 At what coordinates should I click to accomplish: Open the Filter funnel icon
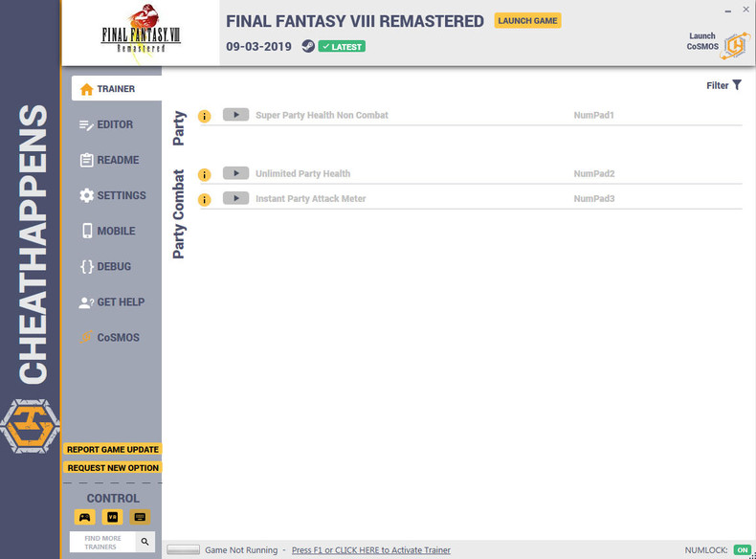point(737,85)
